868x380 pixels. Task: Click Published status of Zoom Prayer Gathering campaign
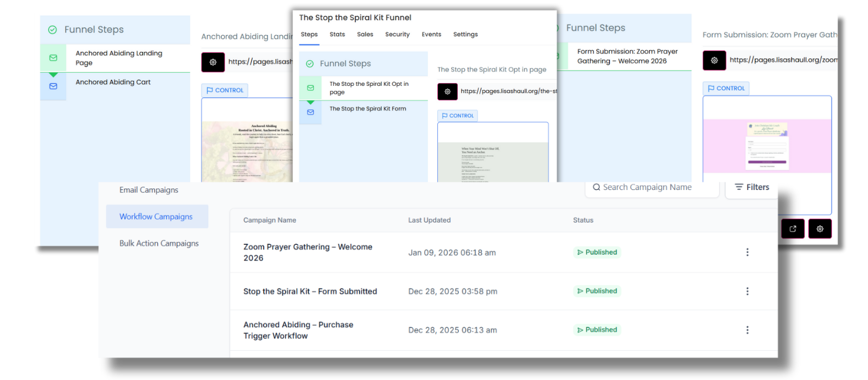pos(597,252)
